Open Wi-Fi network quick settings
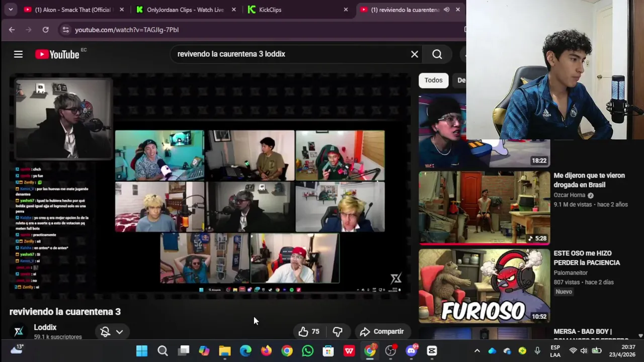This screenshot has width=644, height=362. click(x=573, y=351)
